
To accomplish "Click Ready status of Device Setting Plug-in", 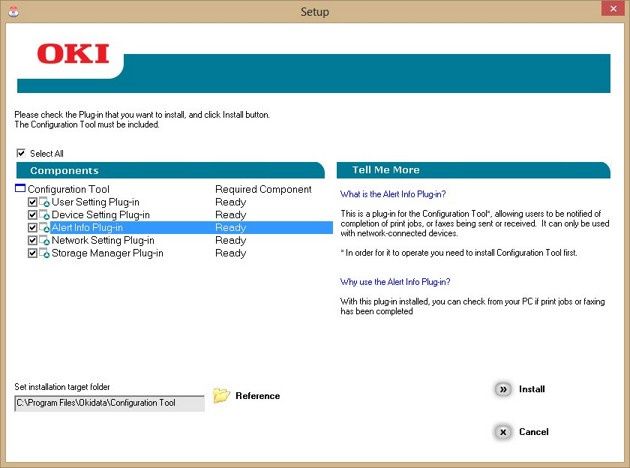I will (231, 215).
